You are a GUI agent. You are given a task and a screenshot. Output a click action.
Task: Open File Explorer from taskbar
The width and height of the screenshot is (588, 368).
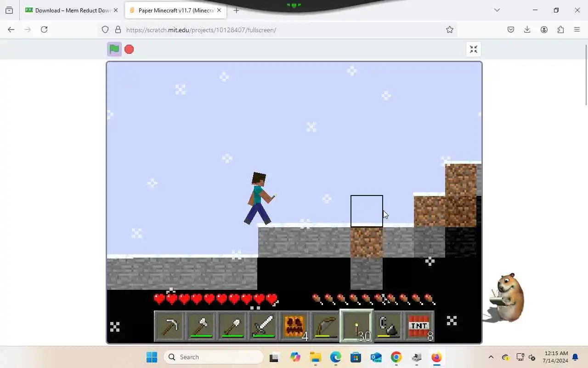point(315,357)
